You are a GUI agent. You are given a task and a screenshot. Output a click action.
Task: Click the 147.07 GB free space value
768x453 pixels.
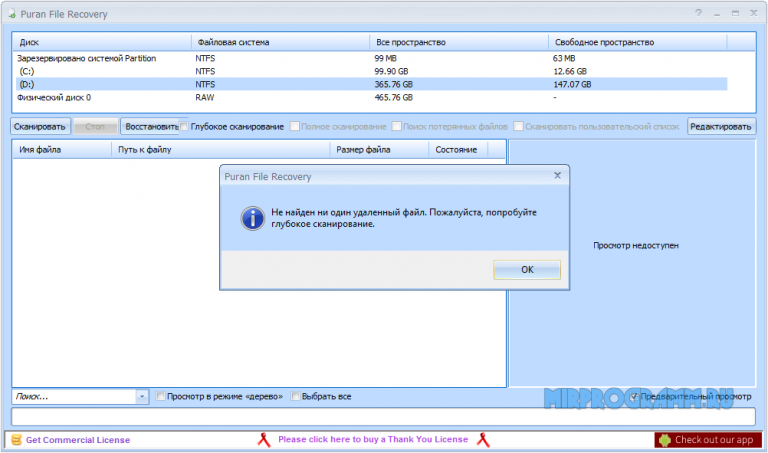coord(572,84)
